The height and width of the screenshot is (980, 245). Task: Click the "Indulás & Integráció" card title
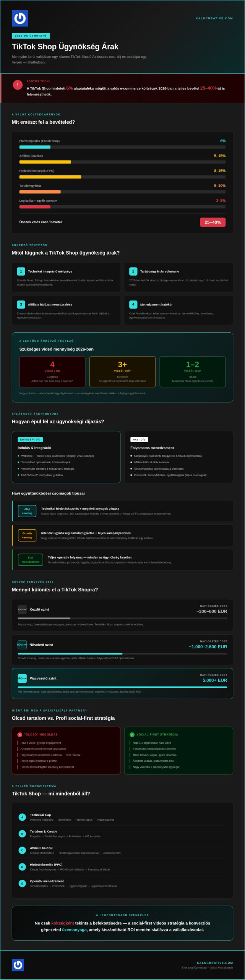34,448
